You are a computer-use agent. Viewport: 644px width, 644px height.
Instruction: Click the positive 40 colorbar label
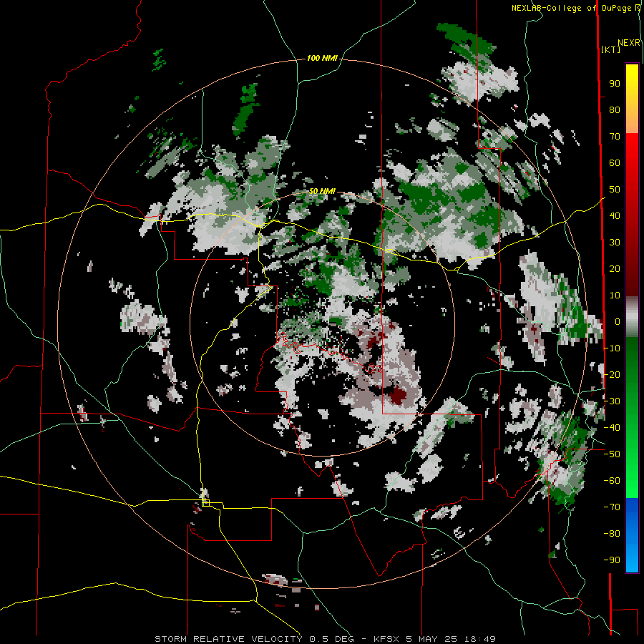tap(615, 216)
